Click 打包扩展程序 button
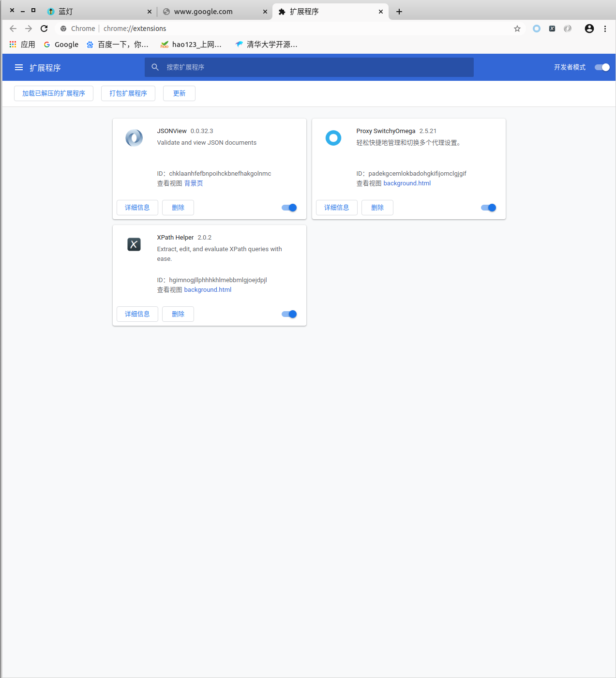 tap(128, 93)
